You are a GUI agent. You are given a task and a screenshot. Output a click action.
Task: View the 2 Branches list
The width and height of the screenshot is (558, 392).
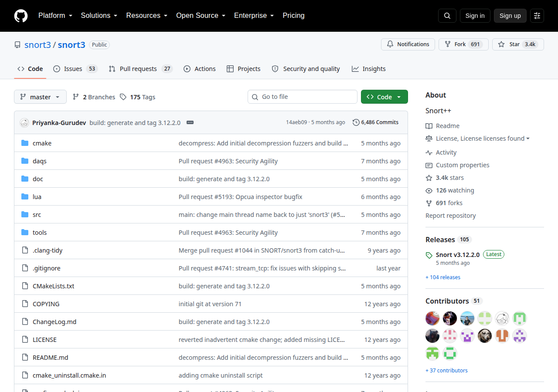click(94, 97)
